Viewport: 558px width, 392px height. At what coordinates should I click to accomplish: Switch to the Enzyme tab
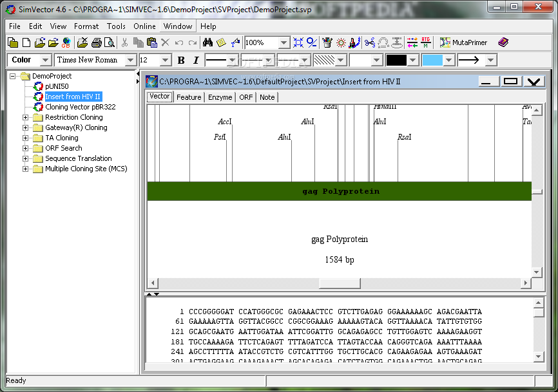coord(220,97)
